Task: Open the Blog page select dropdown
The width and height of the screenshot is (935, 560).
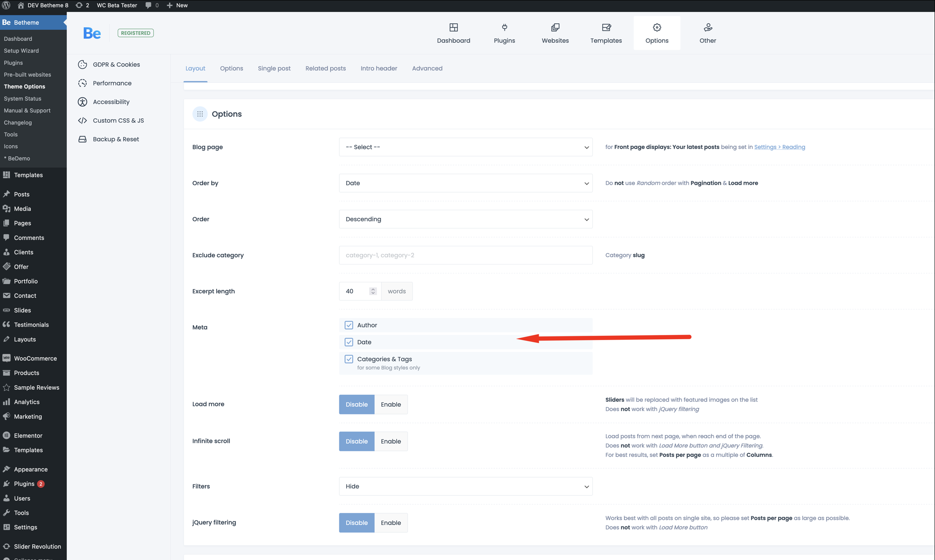Action: pyautogui.click(x=466, y=147)
